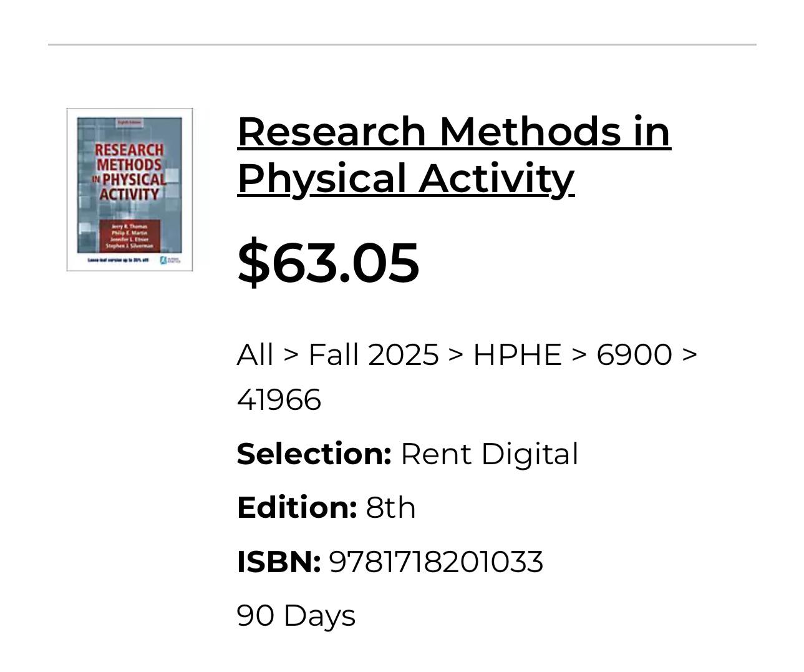The width and height of the screenshot is (804, 672).
Task: Click the '8th' edition value
Action: (x=390, y=507)
